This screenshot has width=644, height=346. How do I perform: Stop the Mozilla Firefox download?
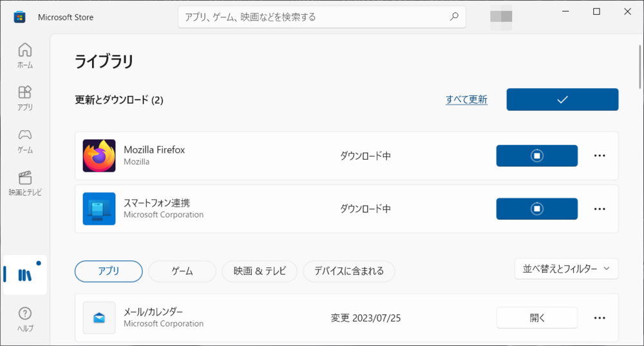tap(536, 156)
